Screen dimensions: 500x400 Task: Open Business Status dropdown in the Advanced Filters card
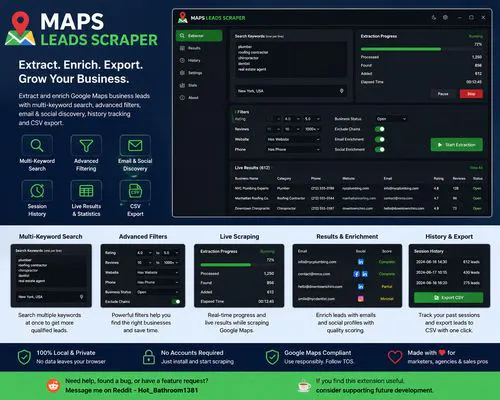click(158, 292)
